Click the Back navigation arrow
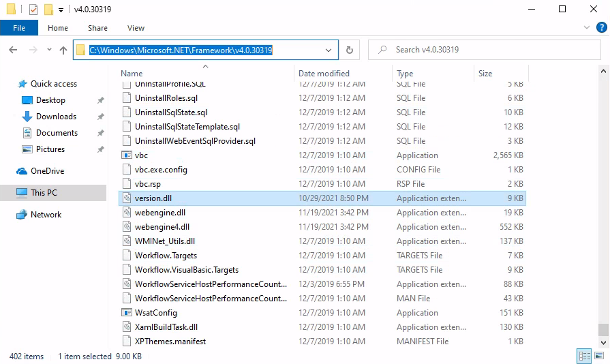The image size is (610, 364). [13, 50]
